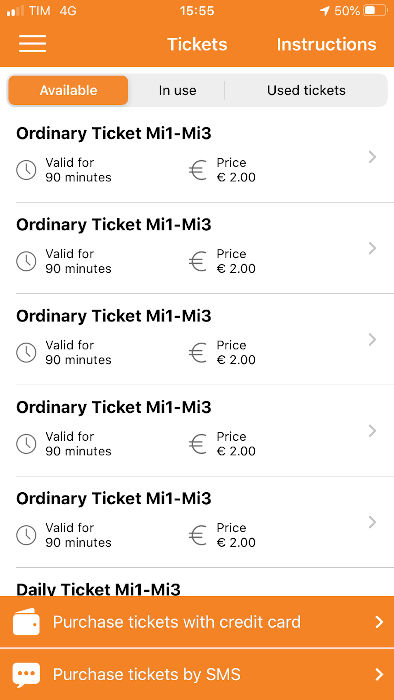Expand the first Ordinary Ticket chevron
This screenshot has width=394, height=700.
tap(373, 157)
